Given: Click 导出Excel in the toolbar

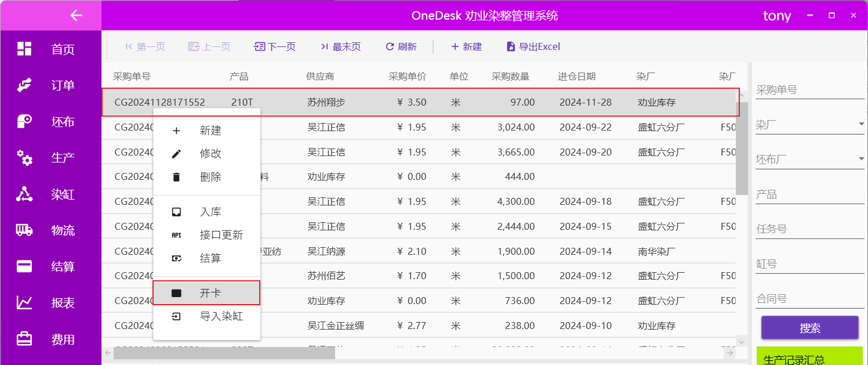Looking at the screenshot, I should (x=533, y=46).
